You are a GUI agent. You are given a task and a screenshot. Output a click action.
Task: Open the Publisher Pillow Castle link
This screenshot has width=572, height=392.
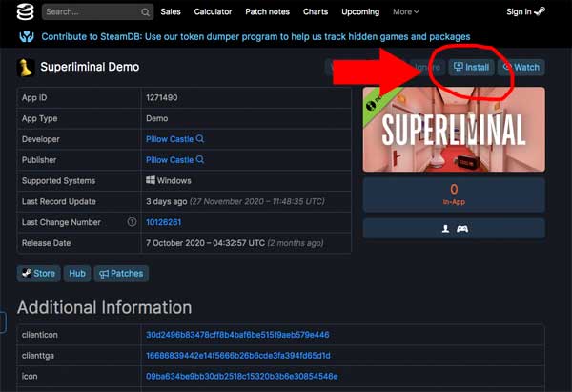(x=170, y=160)
